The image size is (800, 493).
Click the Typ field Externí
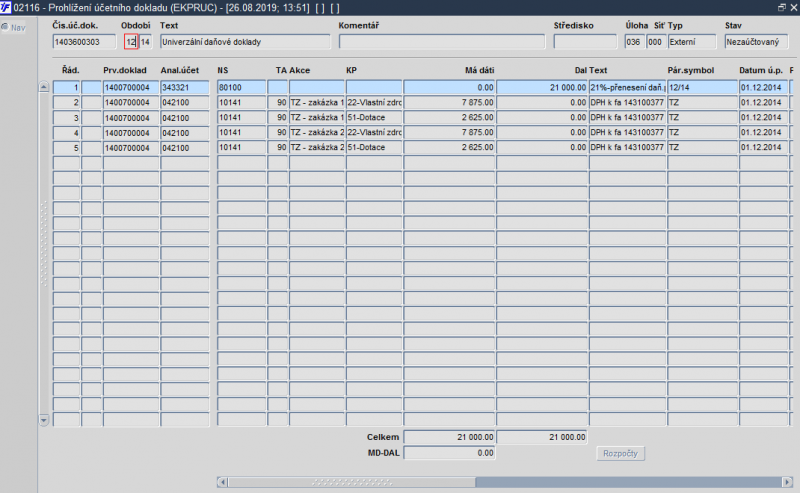[692, 42]
